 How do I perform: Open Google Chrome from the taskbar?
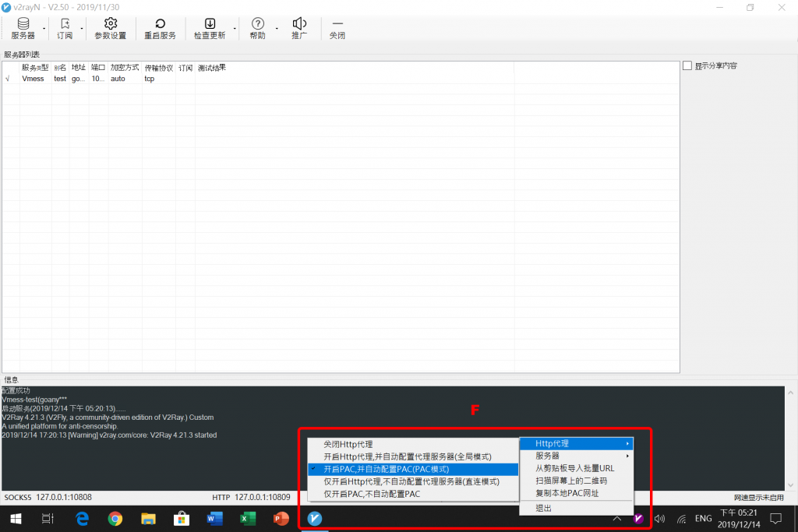click(115, 519)
